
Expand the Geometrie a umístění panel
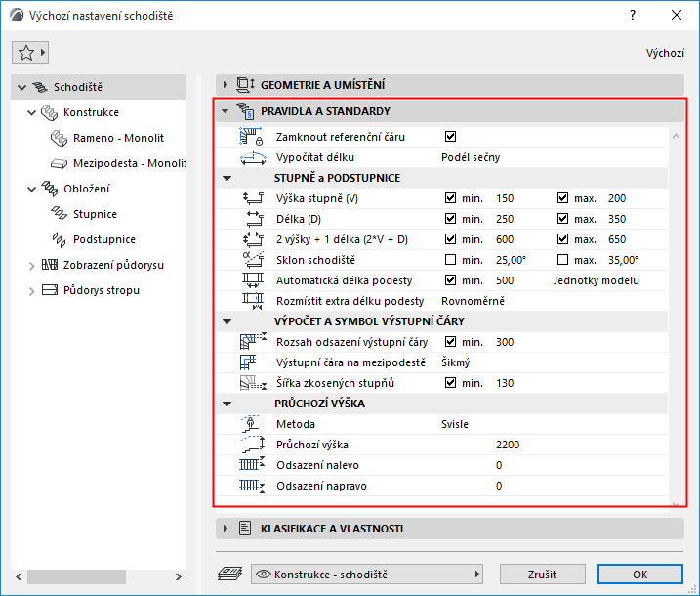tap(225, 84)
